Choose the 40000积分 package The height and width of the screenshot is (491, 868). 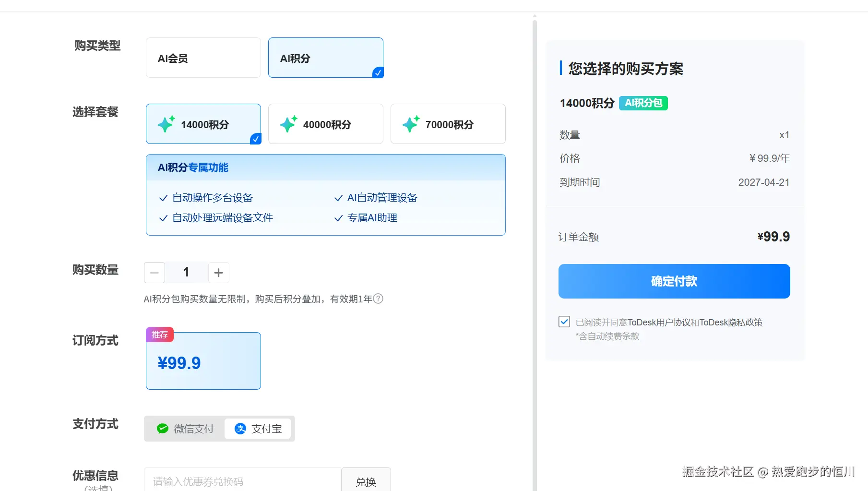326,124
